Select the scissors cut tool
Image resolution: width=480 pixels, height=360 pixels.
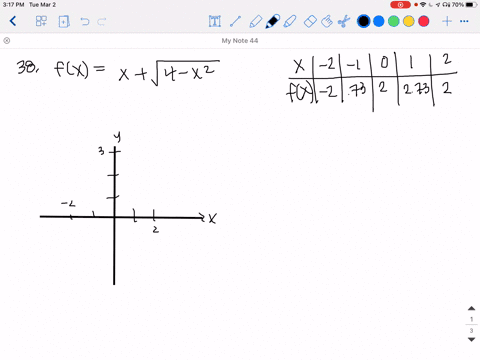344,21
